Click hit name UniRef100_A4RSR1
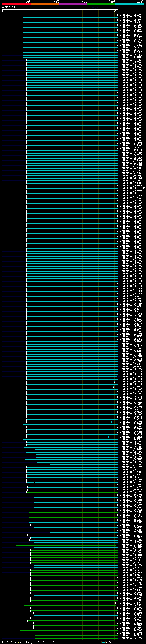146x644 pixels. pos(131,439)
